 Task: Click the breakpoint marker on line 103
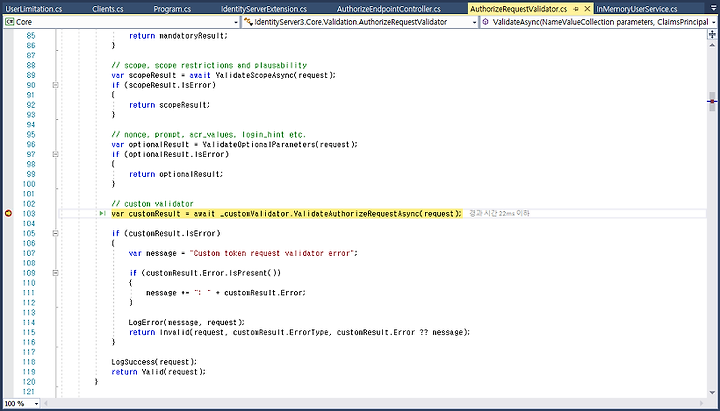coord(8,214)
